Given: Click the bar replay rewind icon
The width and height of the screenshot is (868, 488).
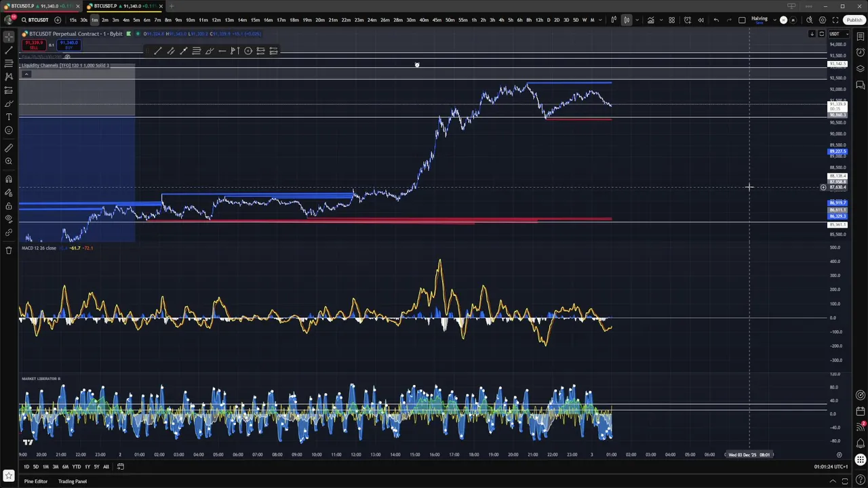Looking at the screenshot, I should point(701,20).
